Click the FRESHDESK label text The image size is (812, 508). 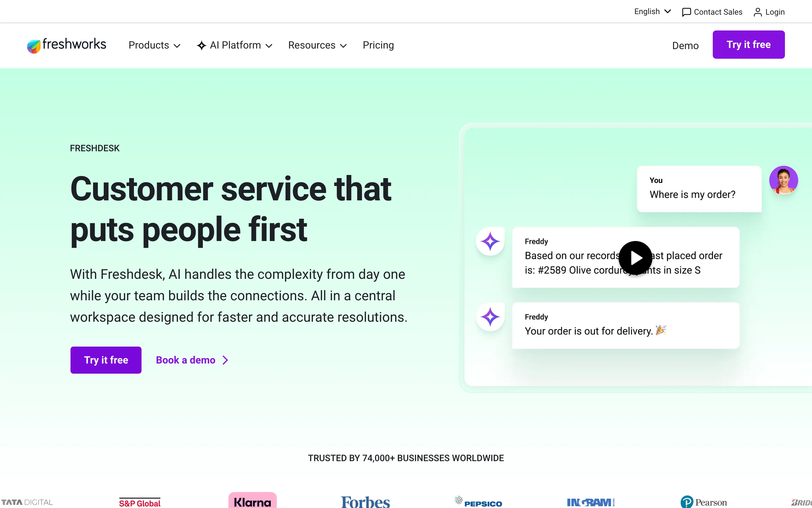click(95, 148)
